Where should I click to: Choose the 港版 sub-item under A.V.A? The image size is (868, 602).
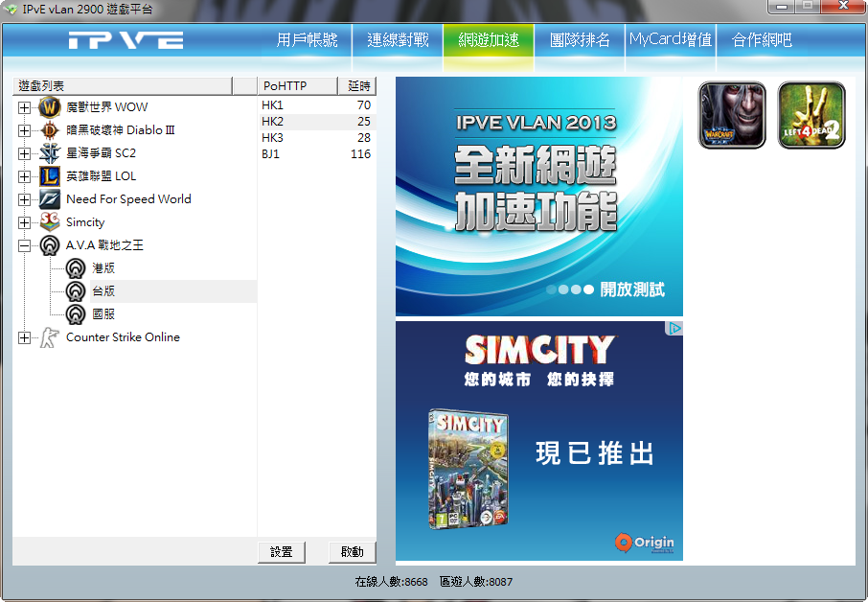point(103,268)
